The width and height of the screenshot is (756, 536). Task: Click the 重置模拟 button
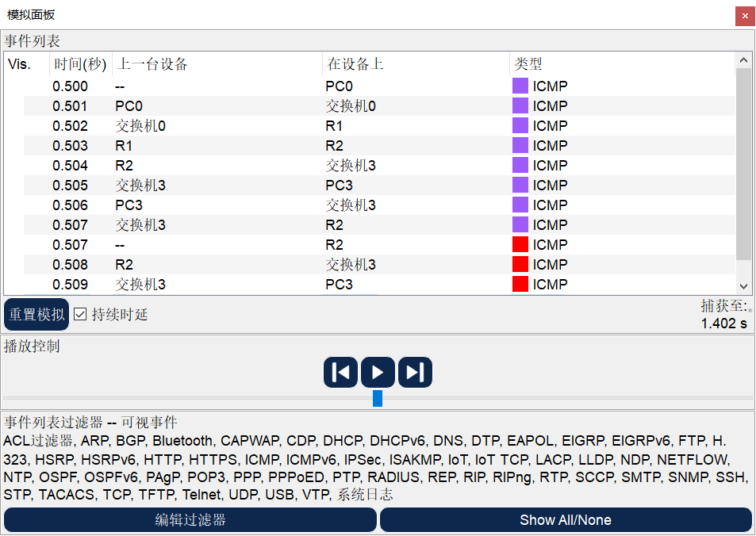[36, 314]
